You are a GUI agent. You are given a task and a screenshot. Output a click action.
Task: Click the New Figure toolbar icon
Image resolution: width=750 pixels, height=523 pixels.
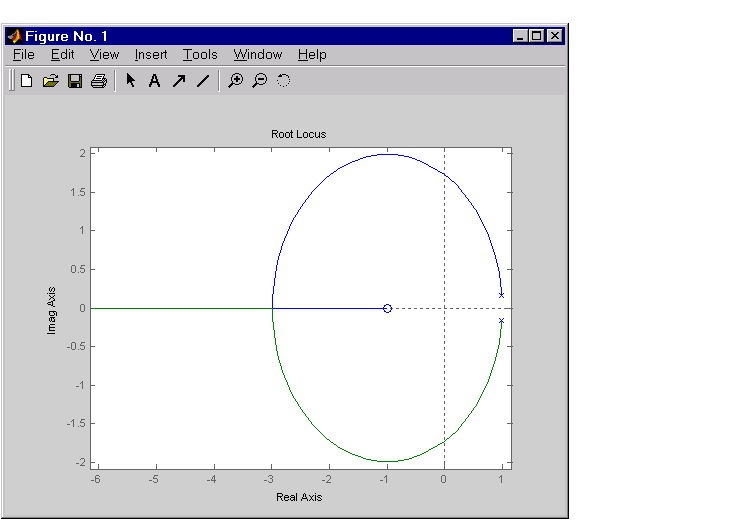[x=26, y=81]
